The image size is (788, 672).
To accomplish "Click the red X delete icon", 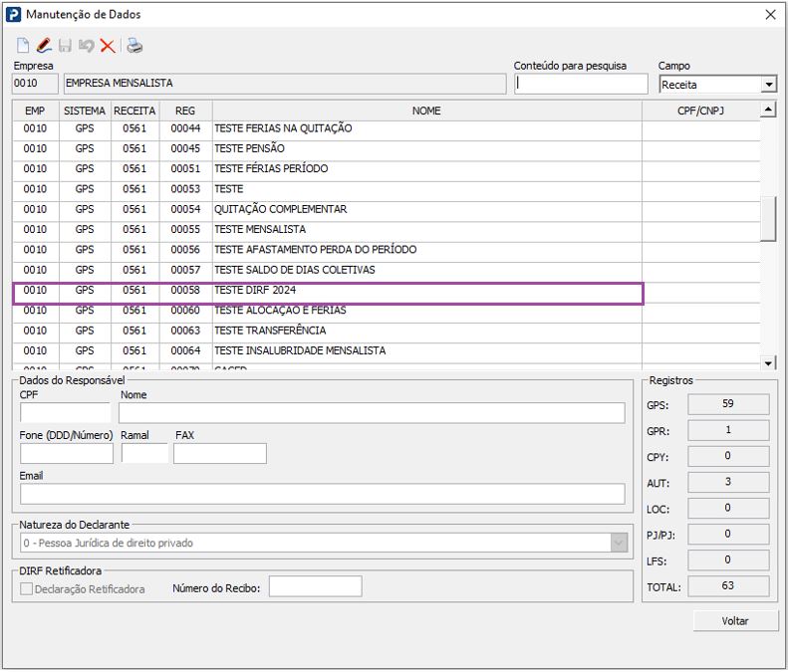I will (x=107, y=46).
